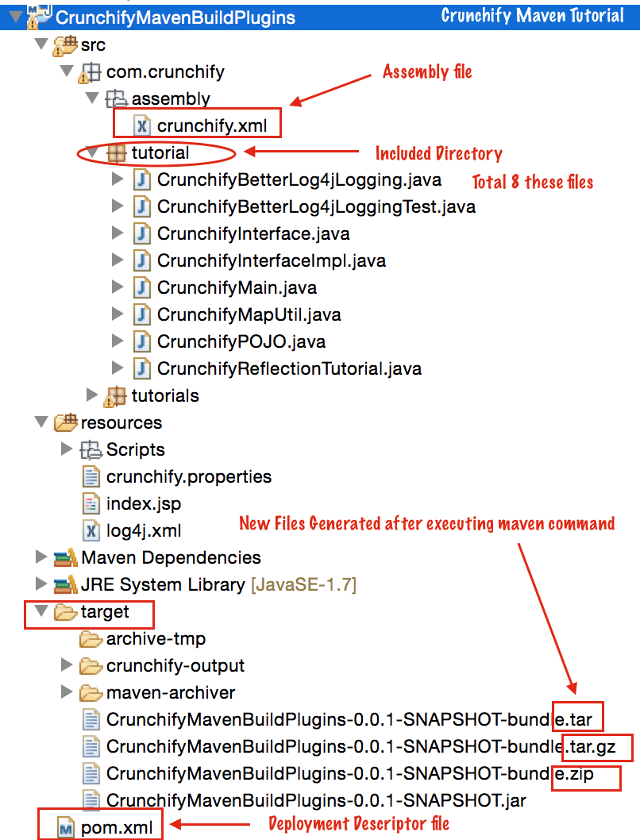
Task: Collapse the src folder
Action: [41, 45]
